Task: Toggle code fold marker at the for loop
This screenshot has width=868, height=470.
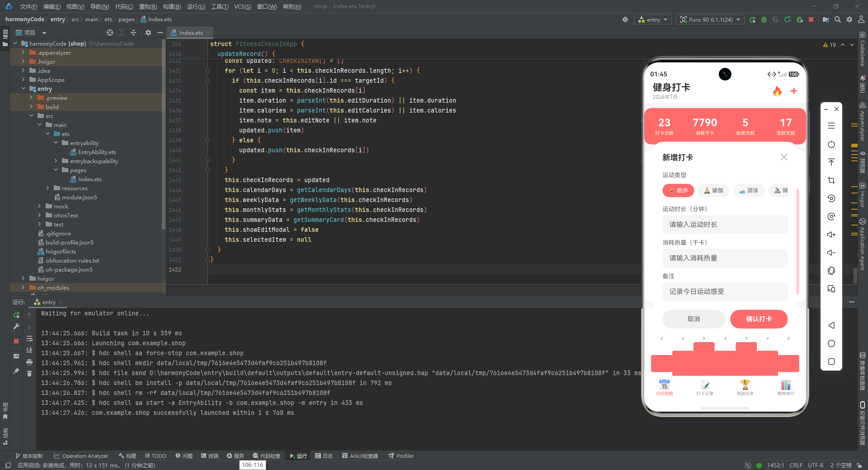Action: coord(208,70)
